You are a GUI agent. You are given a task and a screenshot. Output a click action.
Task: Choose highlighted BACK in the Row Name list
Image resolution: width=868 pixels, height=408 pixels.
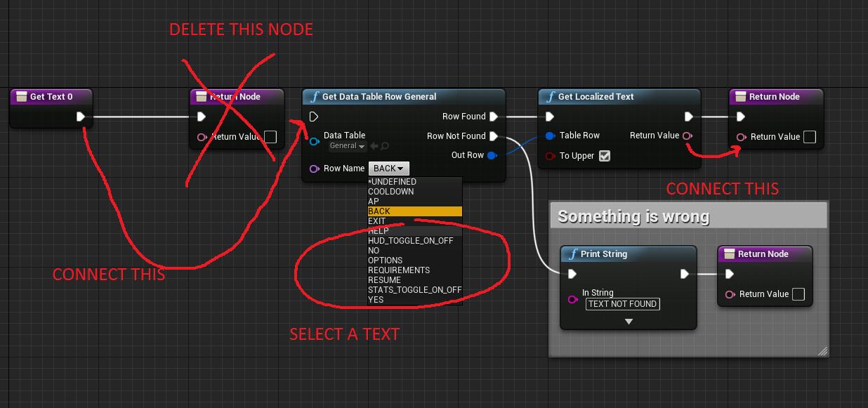pyautogui.click(x=414, y=211)
